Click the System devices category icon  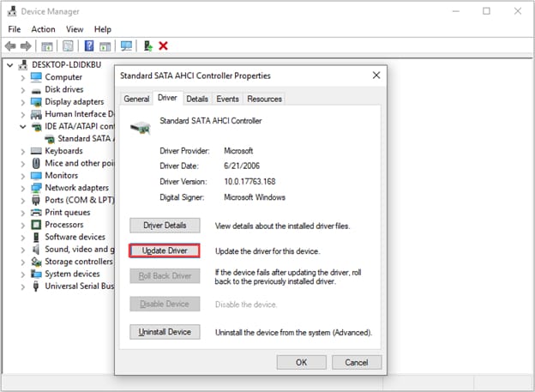pos(36,274)
